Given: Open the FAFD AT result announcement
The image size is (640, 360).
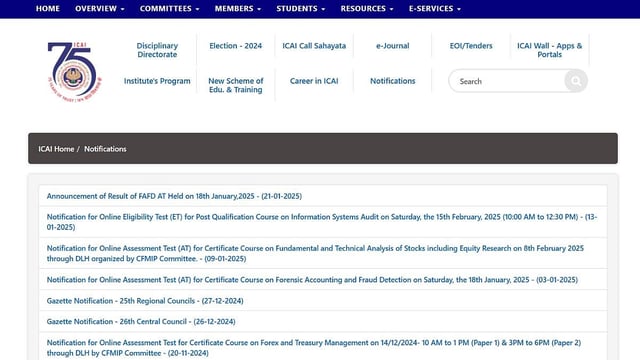Looking at the screenshot, I should [x=174, y=196].
